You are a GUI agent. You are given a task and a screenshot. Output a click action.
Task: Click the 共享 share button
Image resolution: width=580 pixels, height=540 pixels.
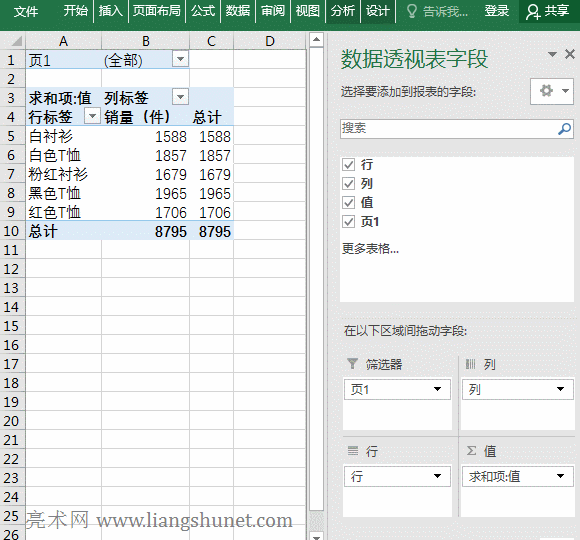[548, 11]
